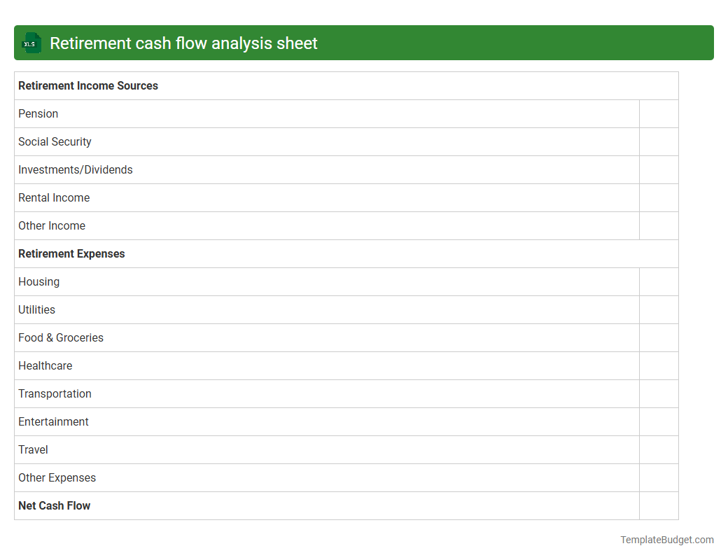Viewport: 728px width, 560px height.
Task: Open the TemplateBudget.com link
Action: tap(666, 540)
